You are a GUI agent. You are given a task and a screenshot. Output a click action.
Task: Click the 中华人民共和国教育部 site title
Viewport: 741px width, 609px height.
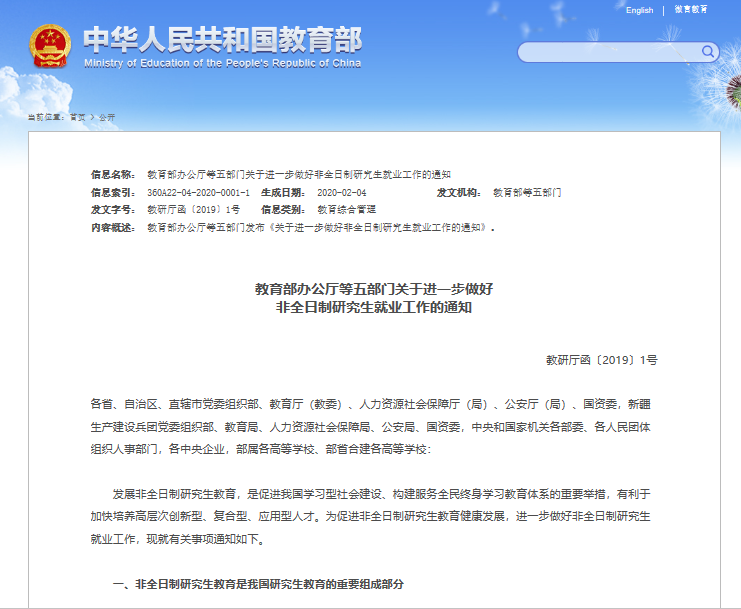click(x=223, y=40)
